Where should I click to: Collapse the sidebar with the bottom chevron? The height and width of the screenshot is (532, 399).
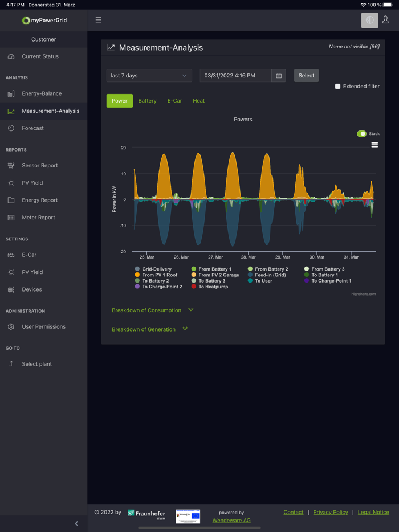(76, 523)
